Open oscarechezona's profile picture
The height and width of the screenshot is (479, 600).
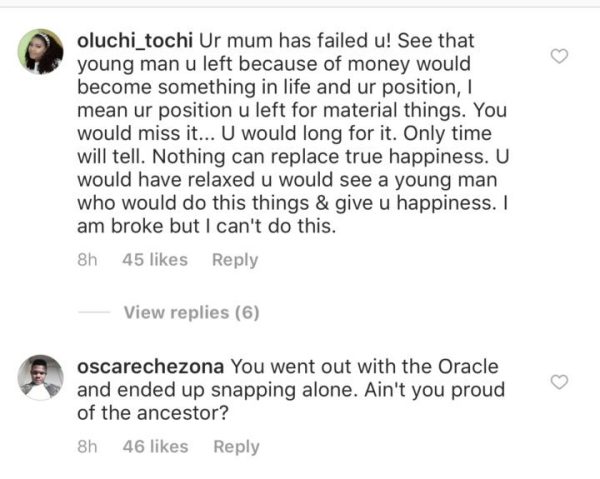pyautogui.click(x=41, y=377)
